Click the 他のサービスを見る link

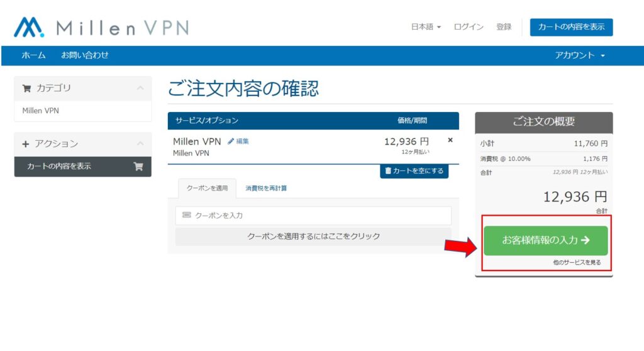(577, 262)
